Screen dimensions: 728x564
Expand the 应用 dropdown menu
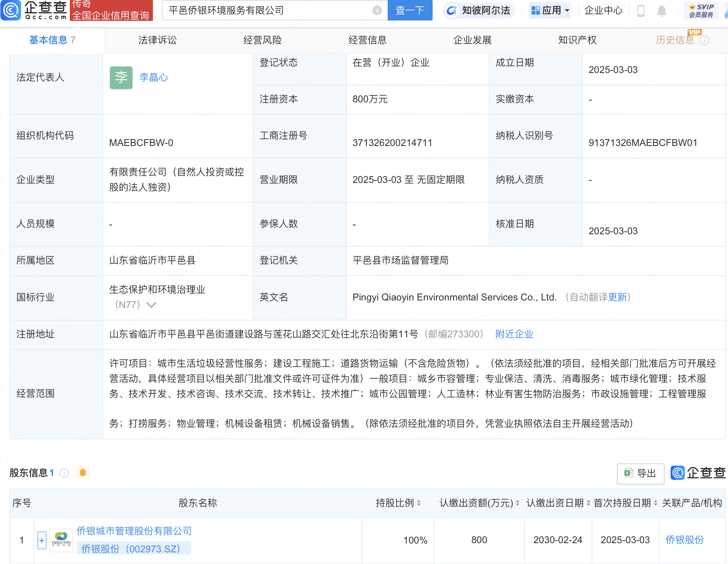tap(550, 10)
